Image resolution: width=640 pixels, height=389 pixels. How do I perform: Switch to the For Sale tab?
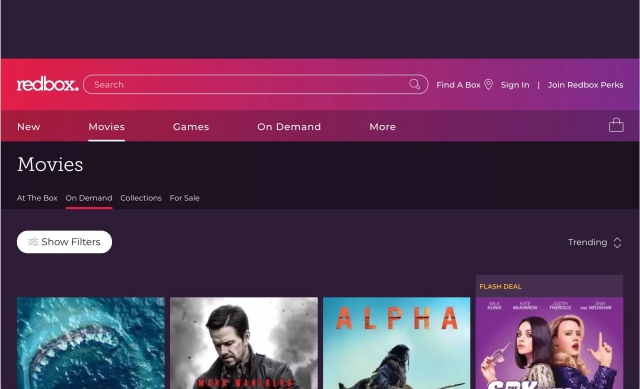pos(184,198)
